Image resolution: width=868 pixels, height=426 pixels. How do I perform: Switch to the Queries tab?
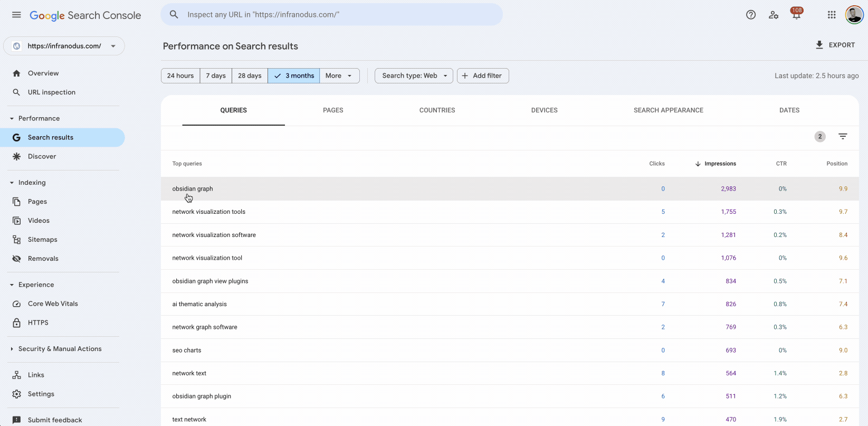point(234,110)
